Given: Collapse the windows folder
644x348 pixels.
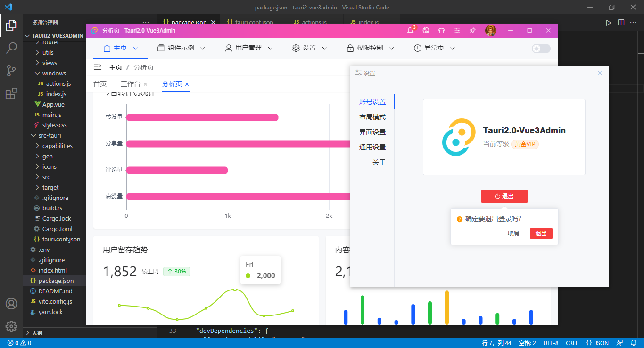Looking at the screenshot, I should click(54, 73).
